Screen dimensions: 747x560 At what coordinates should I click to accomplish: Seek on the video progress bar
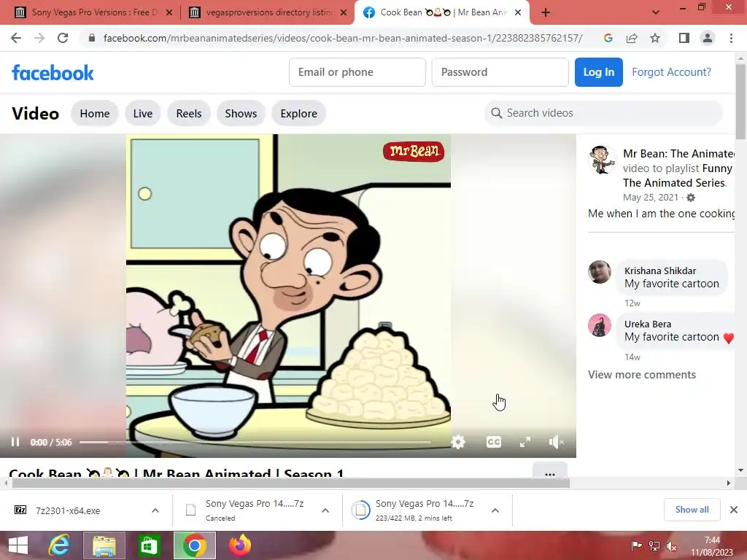[255, 443]
